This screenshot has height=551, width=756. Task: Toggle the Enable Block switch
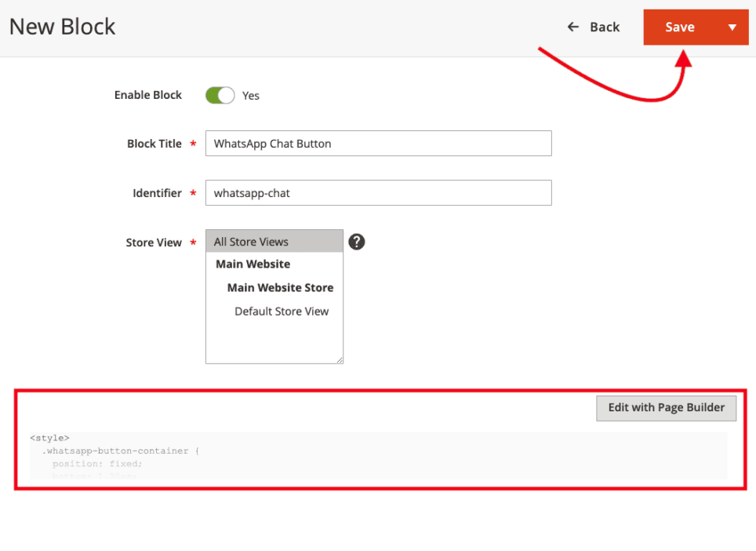[220, 96]
